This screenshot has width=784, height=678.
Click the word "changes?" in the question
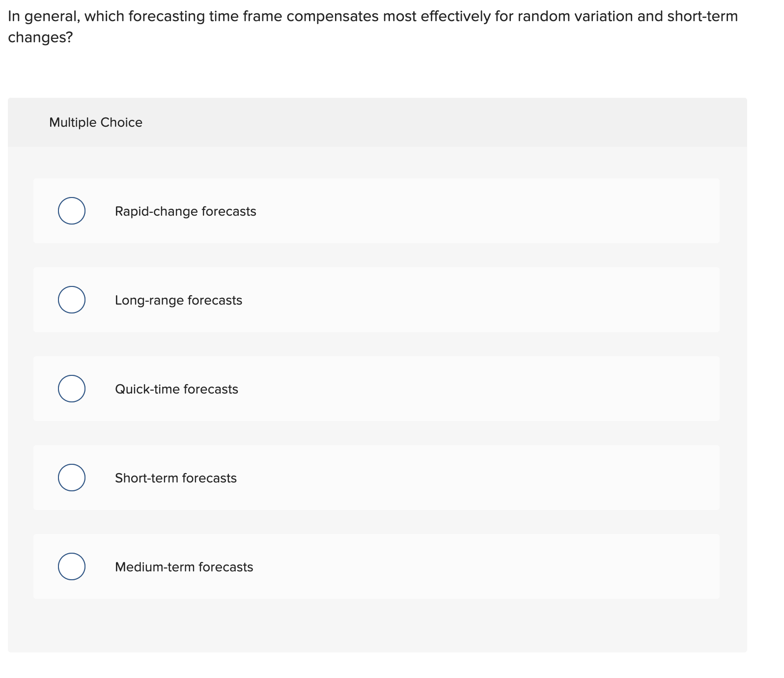[40, 37]
